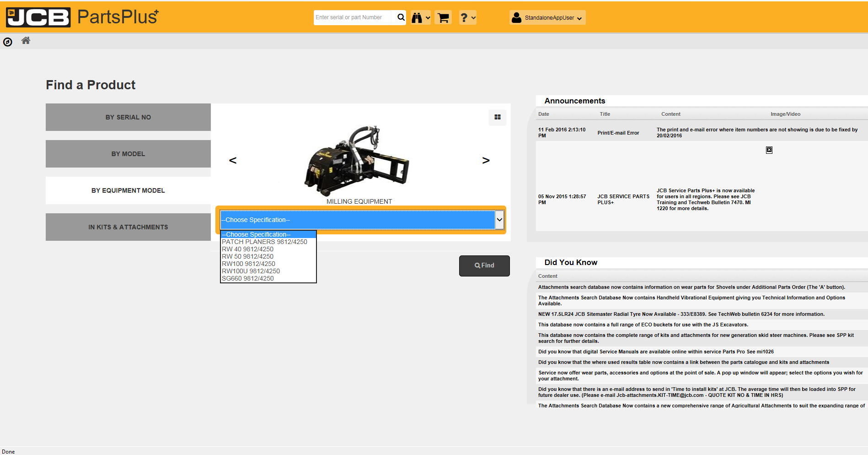Select the BY EQUIPMENT MODEL tab

tap(128, 190)
